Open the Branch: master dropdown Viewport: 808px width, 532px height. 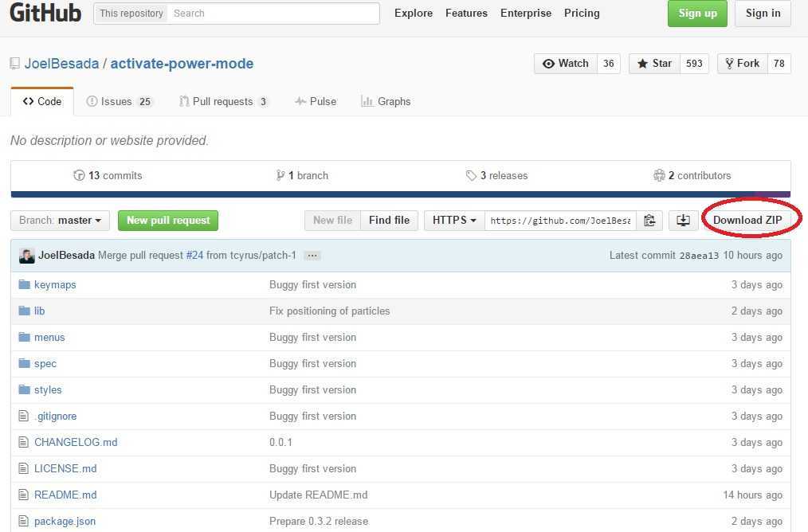(60, 221)
